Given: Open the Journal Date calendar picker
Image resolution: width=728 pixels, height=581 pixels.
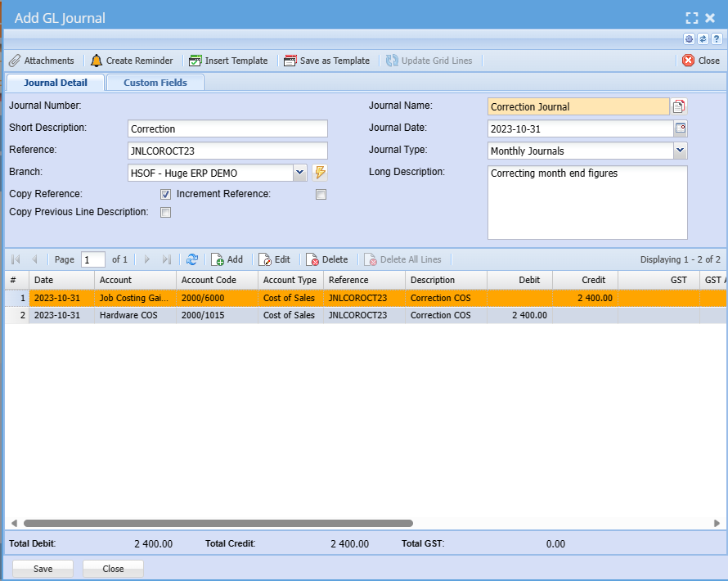Looking at the screenshot, I should click(680, 128).
